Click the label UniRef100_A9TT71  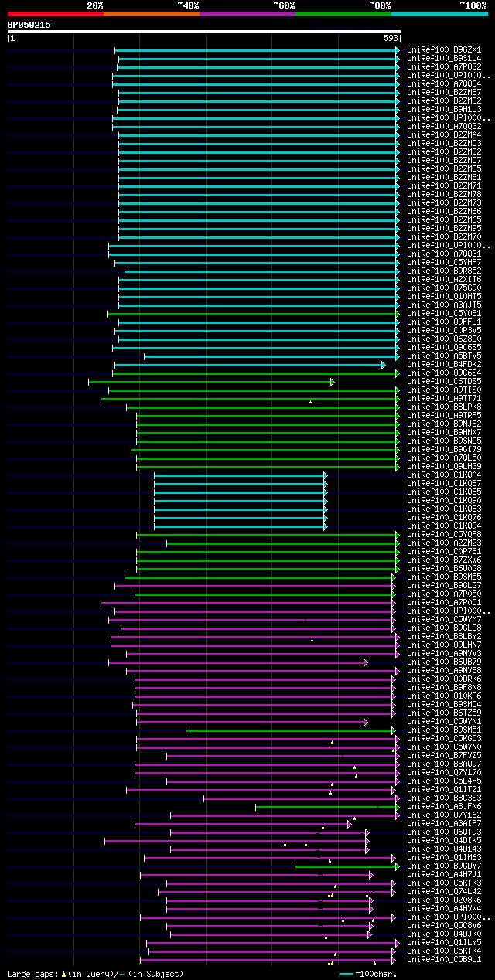point(445,399)
